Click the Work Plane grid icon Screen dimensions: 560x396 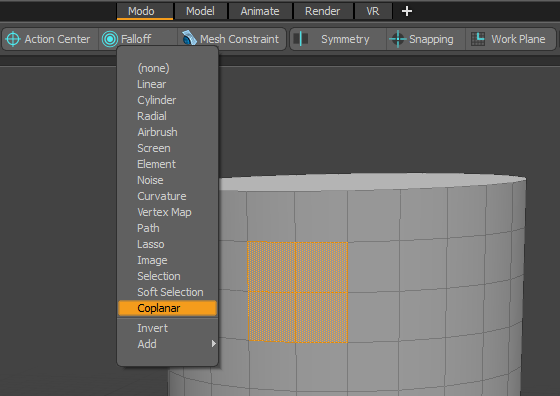click(x=478, y=39)
